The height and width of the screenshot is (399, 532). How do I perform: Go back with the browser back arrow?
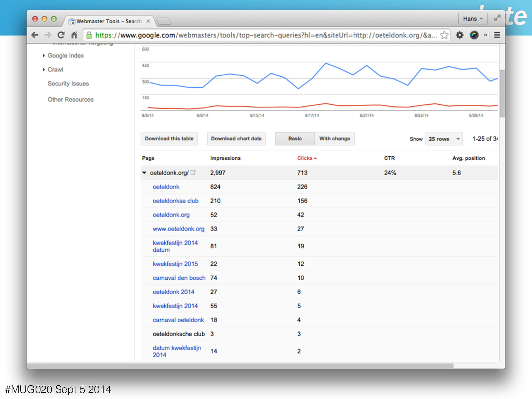coord(35,35)
